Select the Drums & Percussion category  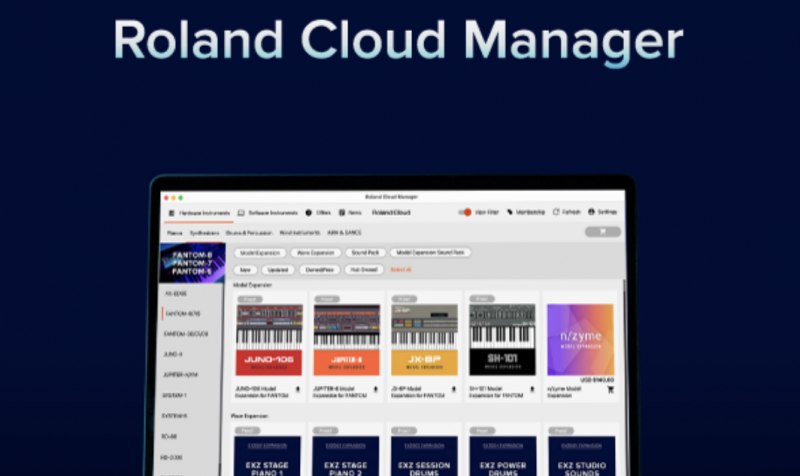pyautogui.click(x=249, y=233)
